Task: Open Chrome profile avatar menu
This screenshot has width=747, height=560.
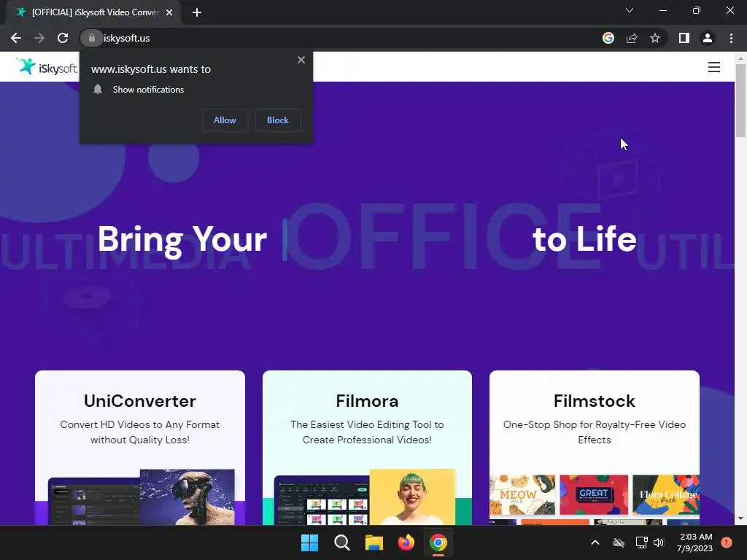Action: click(708, 38)
